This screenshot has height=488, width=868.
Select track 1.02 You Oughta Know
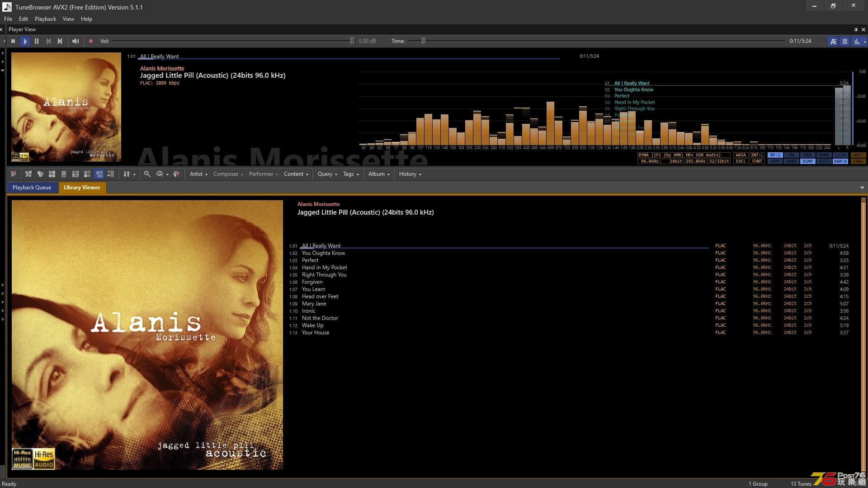[569, 253]
